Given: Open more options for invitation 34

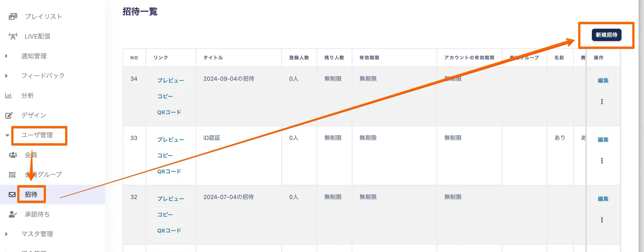Looking at the screenshot, I should coord(602,101).
